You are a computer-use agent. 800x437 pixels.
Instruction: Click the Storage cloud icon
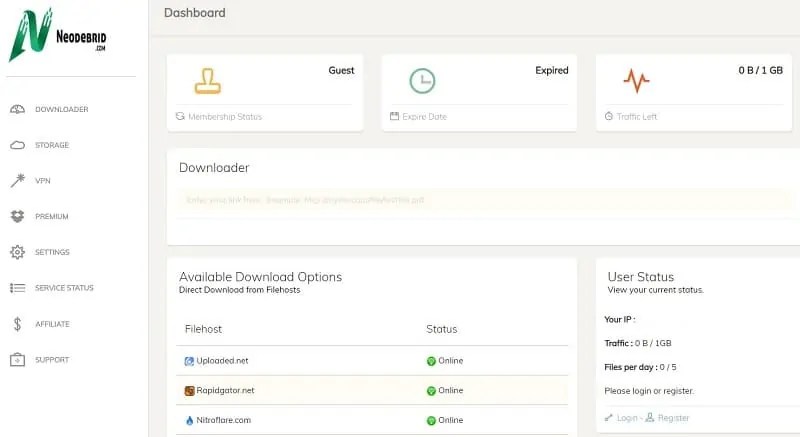[17, 145]
